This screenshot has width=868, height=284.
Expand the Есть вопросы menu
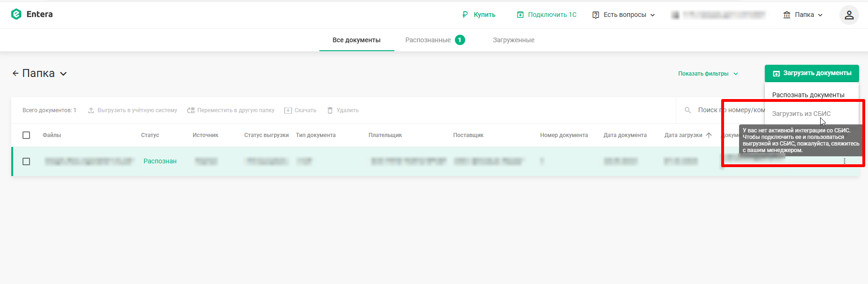coord(624,15)
